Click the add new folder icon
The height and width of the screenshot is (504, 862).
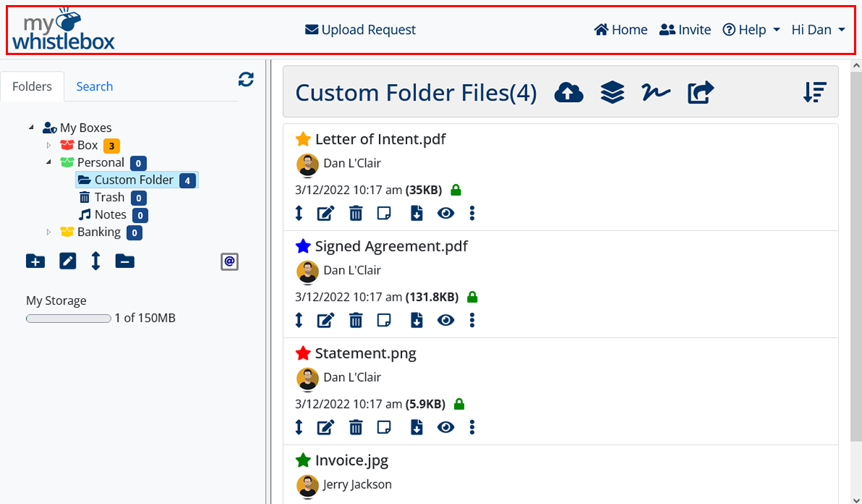[x=35, y=261]
